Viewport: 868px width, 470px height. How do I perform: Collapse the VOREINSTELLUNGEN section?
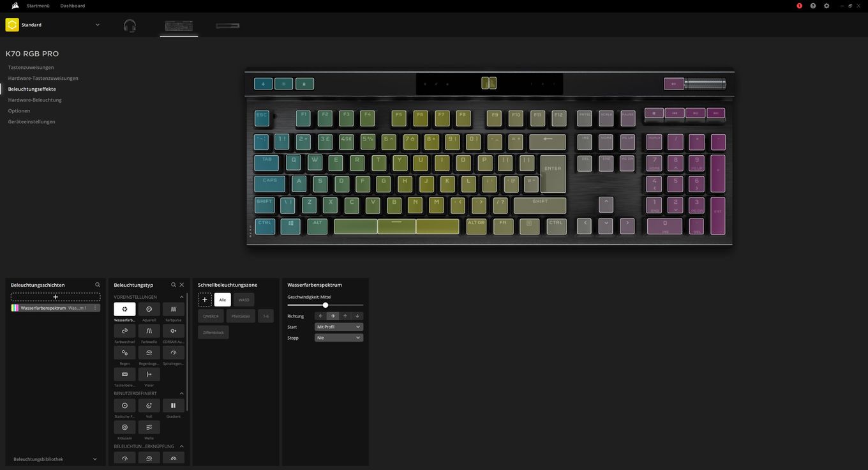181,297
